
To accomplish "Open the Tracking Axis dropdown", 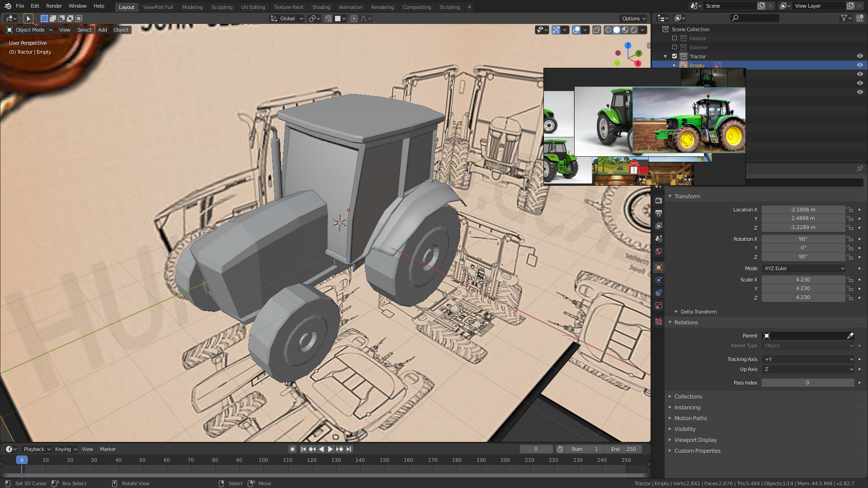I will coord(808,359).
